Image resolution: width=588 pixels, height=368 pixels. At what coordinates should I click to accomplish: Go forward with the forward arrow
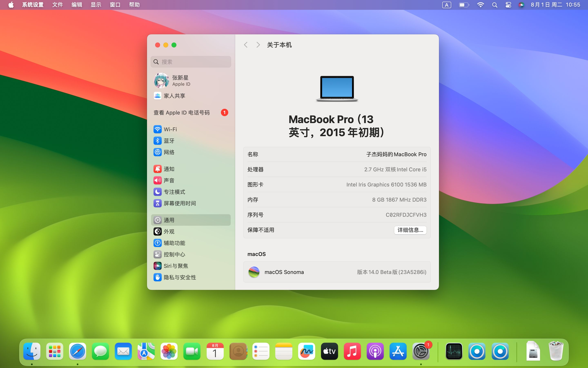258,45
